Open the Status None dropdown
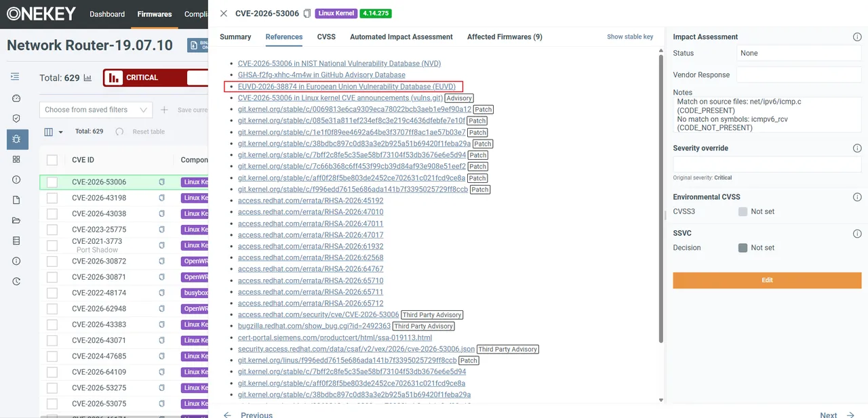 click(x=799, y=54)
